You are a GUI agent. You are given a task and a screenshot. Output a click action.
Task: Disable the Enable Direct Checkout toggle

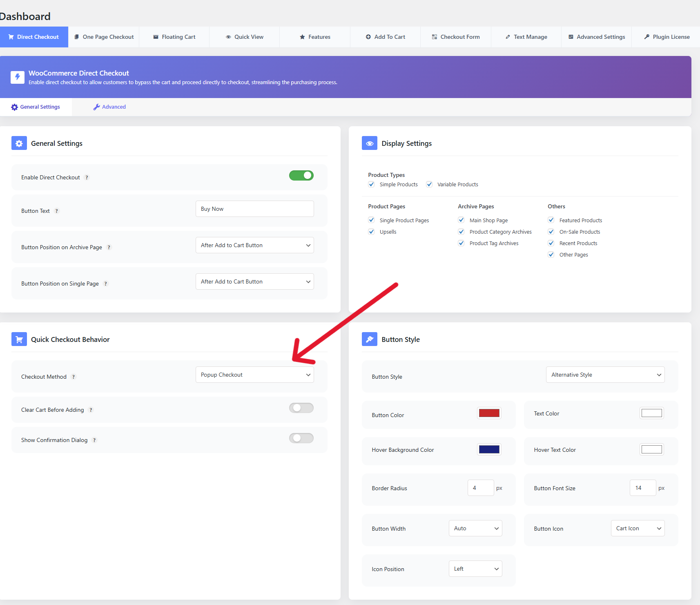click(x=301, y=175)
